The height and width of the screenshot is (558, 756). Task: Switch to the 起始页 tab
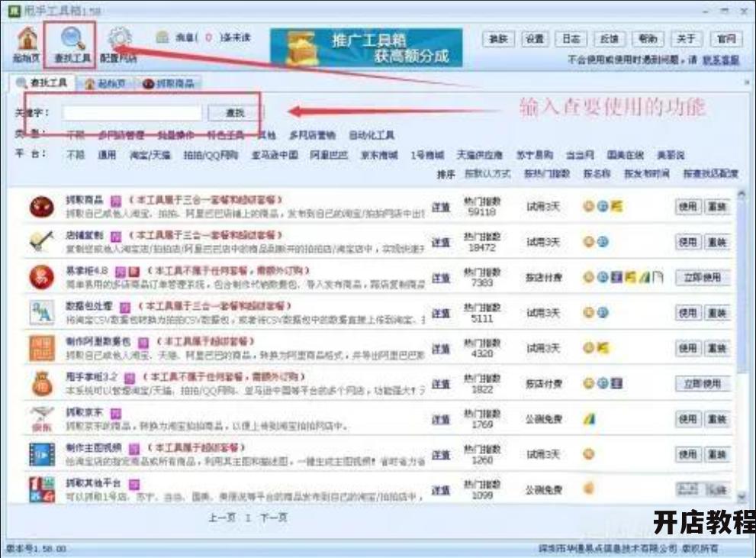(106, 83)
